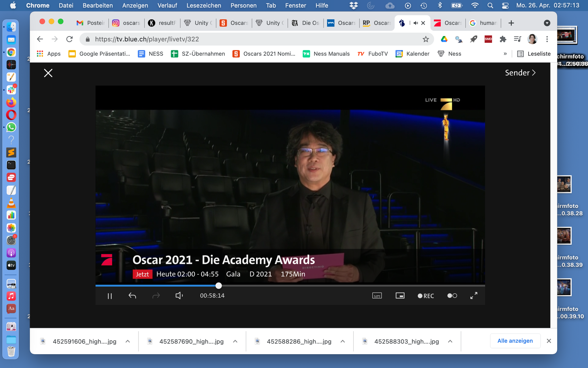Expand options for 452591606_high jpg download
Image resolution: width=588 pixels, height=368 pixels.
tap(128, 341)
